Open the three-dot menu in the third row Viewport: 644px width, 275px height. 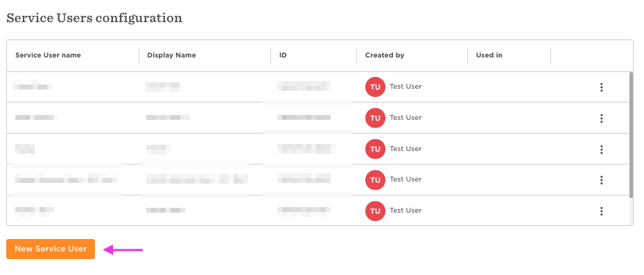[601, 150]
